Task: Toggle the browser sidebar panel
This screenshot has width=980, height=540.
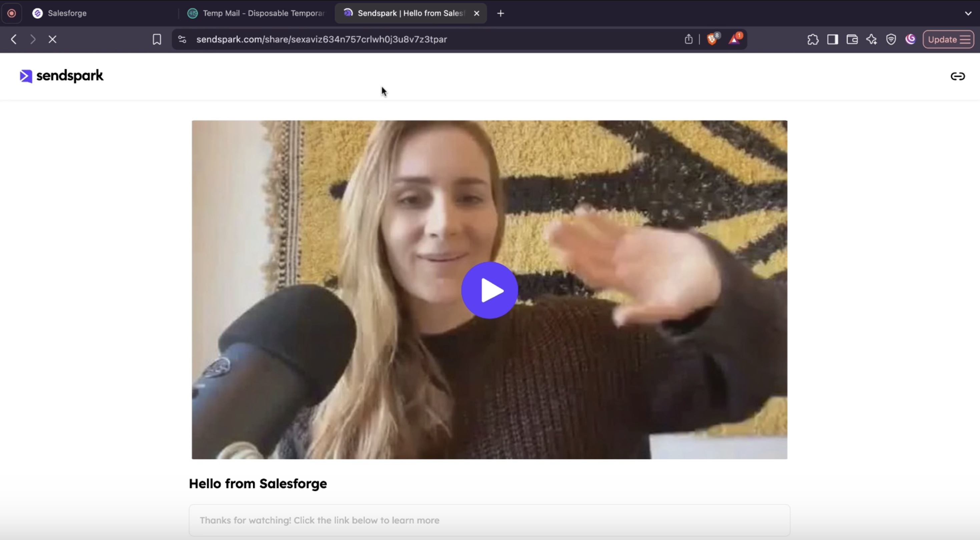Action: point(832,39)
